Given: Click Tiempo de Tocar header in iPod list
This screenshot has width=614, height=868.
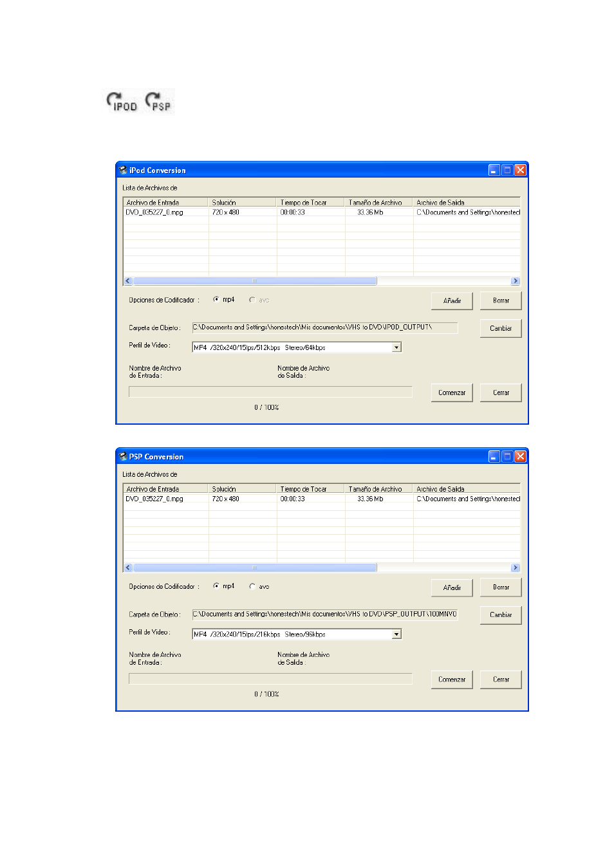Looking at the screenshot, I should pos(311,202).
